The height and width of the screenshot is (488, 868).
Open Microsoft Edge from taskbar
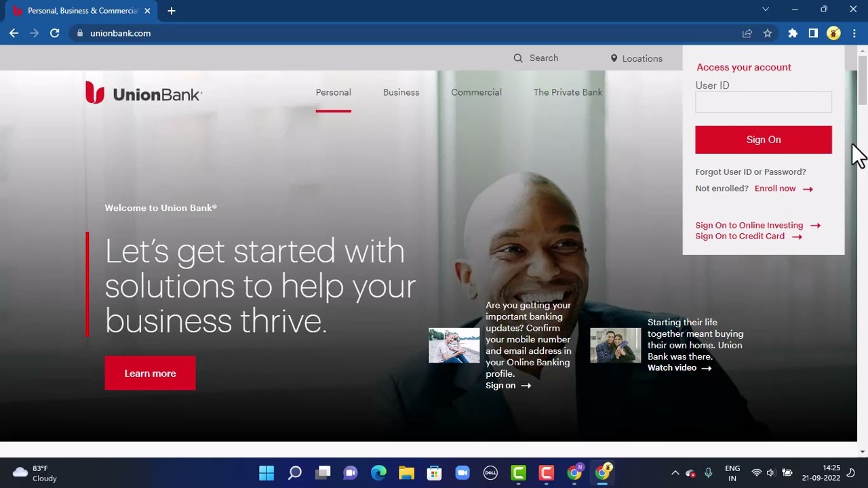click(x=378, y=473)
